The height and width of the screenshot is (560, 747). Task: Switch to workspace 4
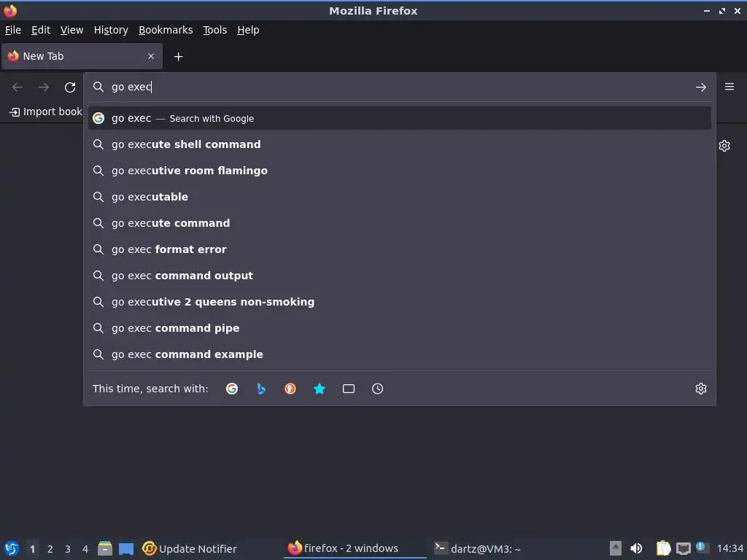pyautogui.click(x=85, y=549)
